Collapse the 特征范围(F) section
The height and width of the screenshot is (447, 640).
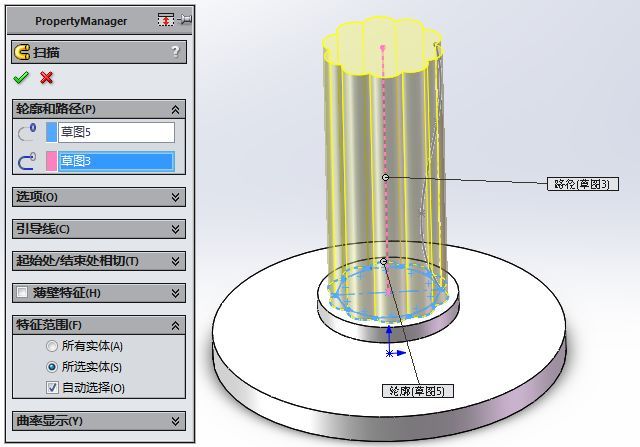coord(175,325)
